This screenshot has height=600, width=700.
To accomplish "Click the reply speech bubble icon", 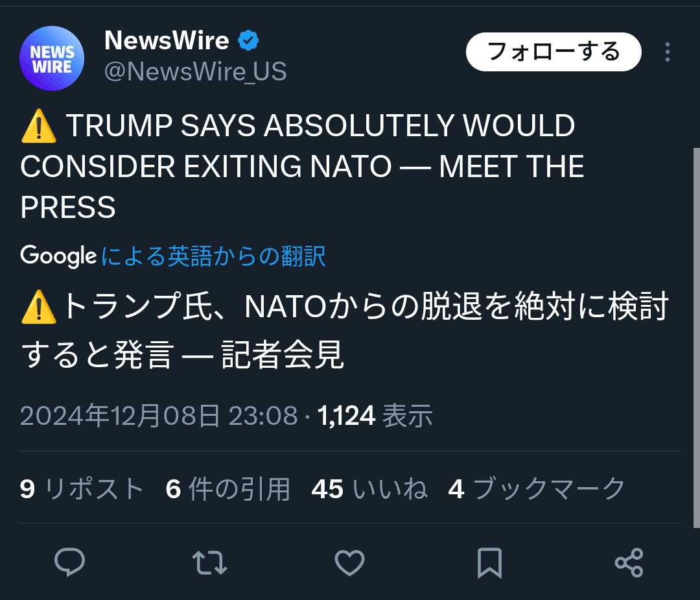I will click(69, 562).
